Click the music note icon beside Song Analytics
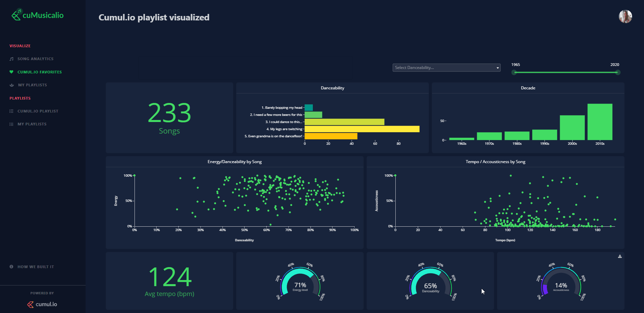 (x=12, y=59)
